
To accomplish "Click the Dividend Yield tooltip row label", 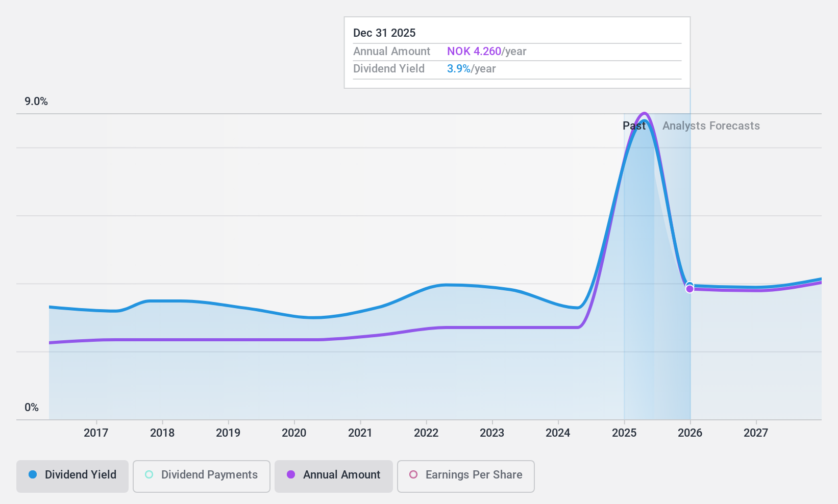I will (x=388, y=69).
